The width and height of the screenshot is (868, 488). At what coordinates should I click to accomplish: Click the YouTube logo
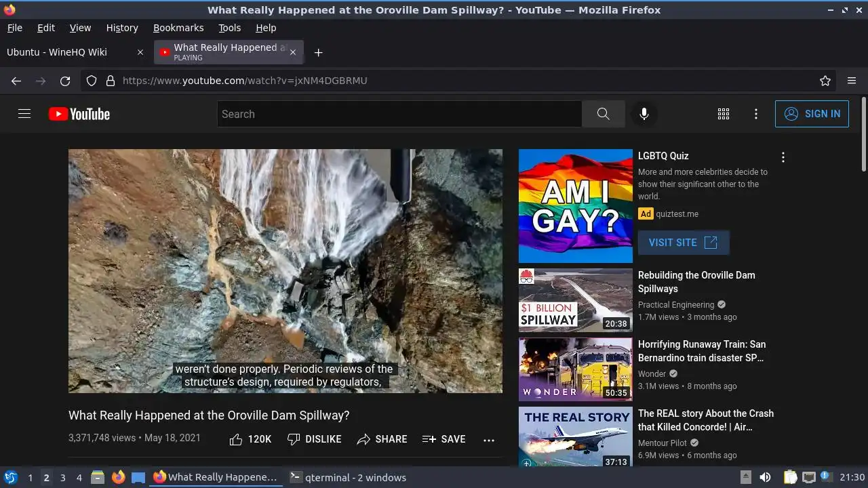(x=79, y=114)
